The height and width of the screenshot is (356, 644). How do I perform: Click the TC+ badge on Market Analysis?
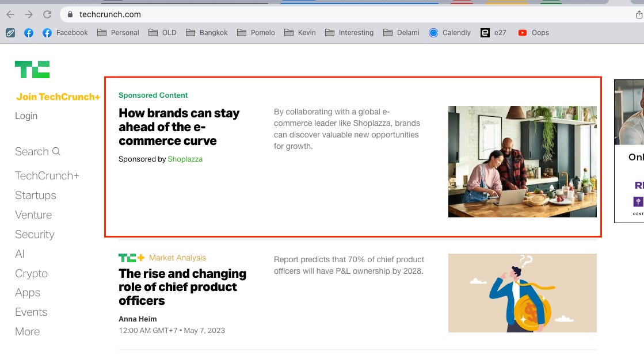click(131, 258)
